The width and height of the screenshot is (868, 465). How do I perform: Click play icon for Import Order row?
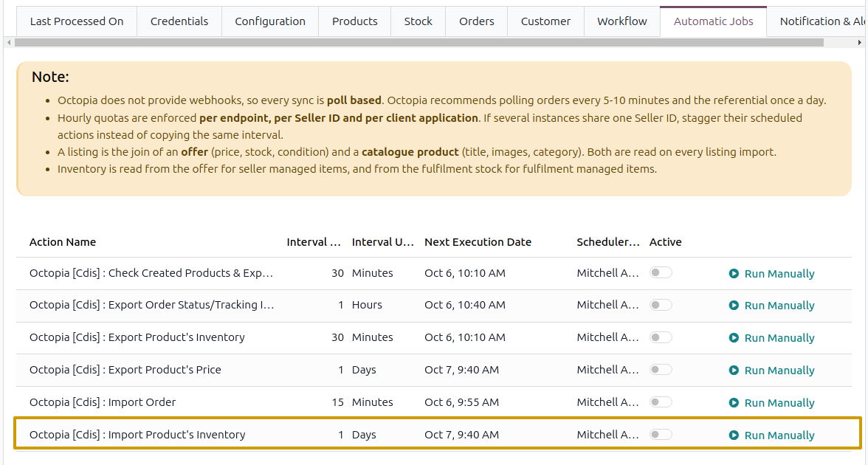coord(734,402)
